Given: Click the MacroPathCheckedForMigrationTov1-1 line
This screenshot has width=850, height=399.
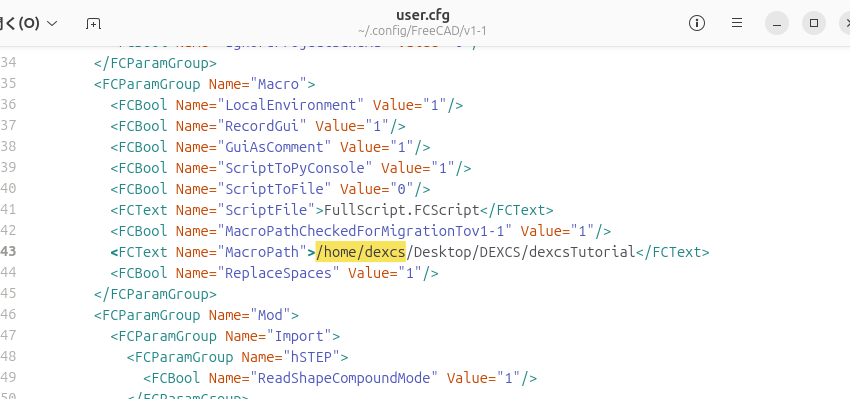Looking at the screenshot, I should [360, 231].
